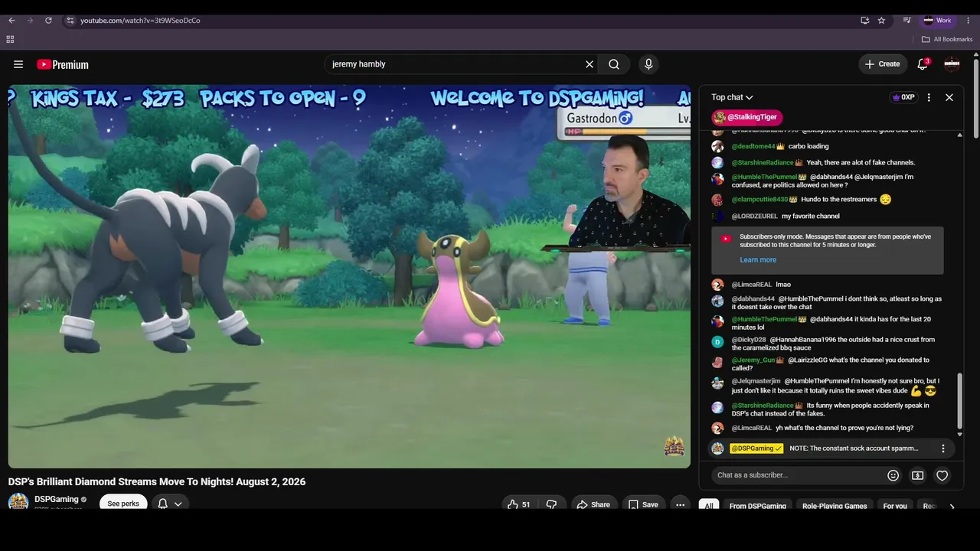980x551 pixels.
Task: Open the Chrome three-dot menu
Action: click(x=968, y=21)
